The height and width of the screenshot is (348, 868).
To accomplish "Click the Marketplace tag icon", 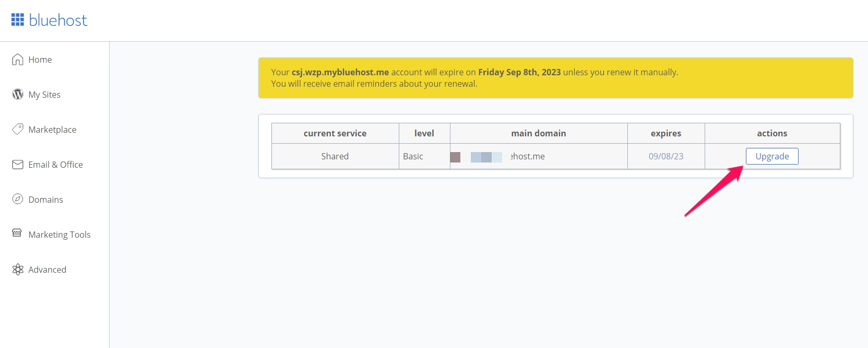I will coord(18,129).
